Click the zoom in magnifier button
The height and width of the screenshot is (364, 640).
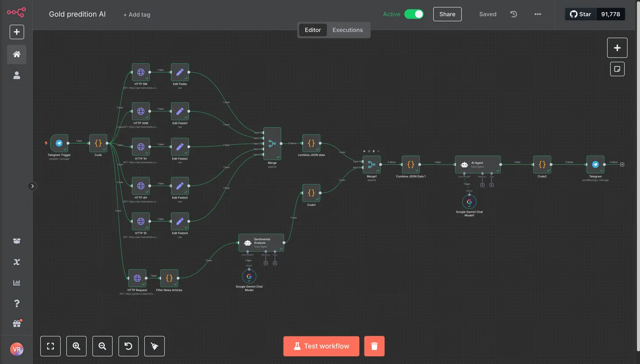click(76, 346)
